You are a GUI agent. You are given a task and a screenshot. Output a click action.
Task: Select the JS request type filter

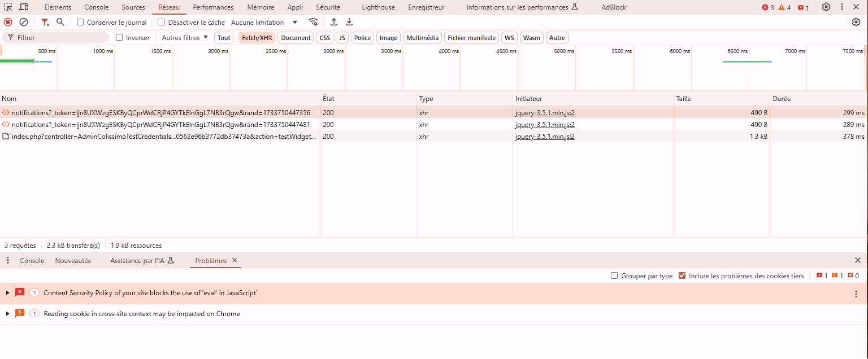pos(342,38)
